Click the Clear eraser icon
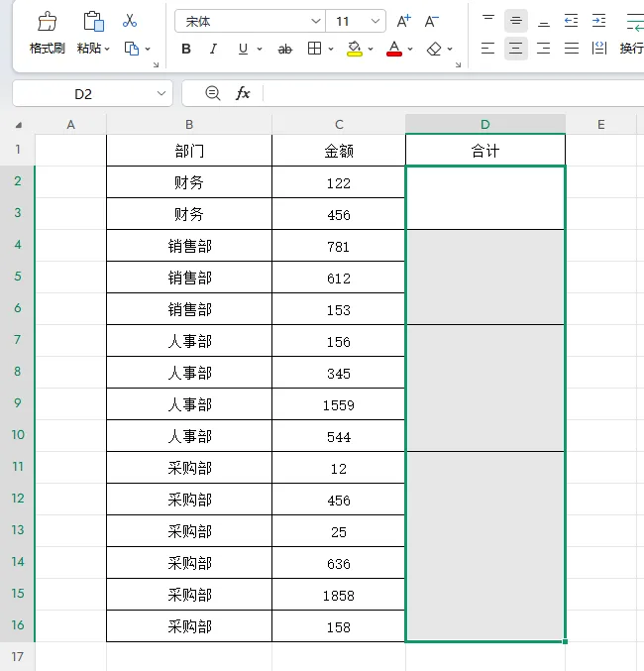Screen dimensions: 644x671 tap(434, 49)
